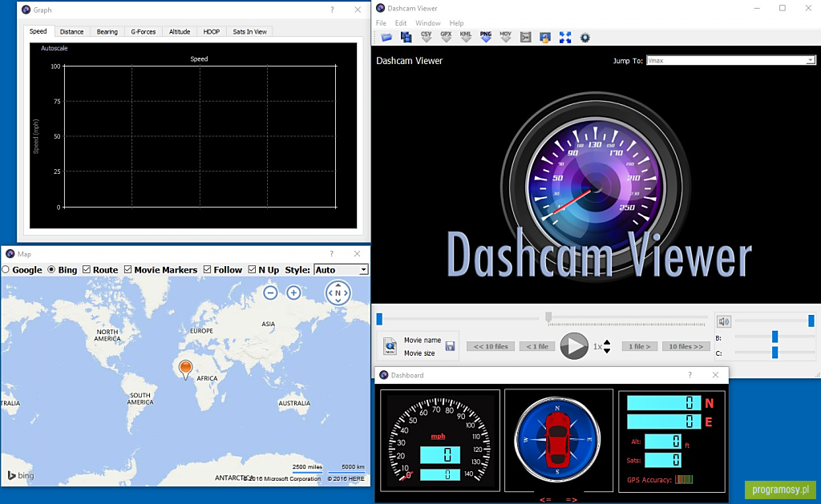Open settings gear icon in toolbar
The width and height of the screenshot is (821, 504).
[584, 37]
